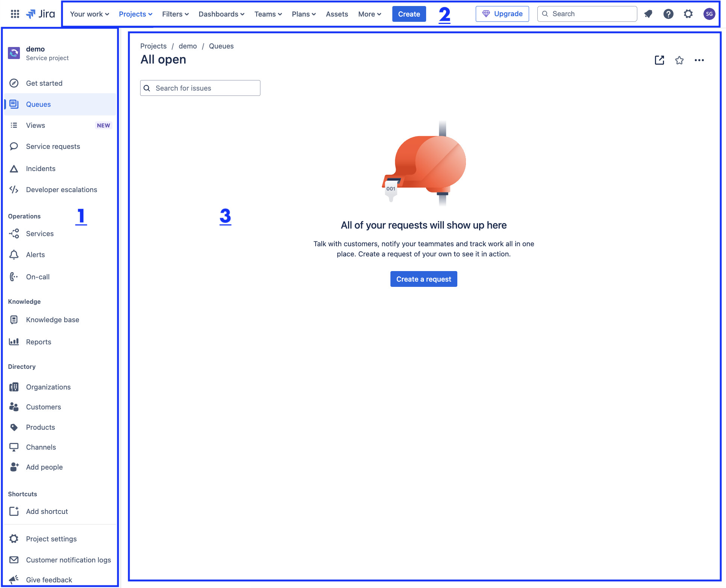This screenshot has height=588, width=726.
Task: Click the Channels monitor icon
Action: click(x=14, y=447)
